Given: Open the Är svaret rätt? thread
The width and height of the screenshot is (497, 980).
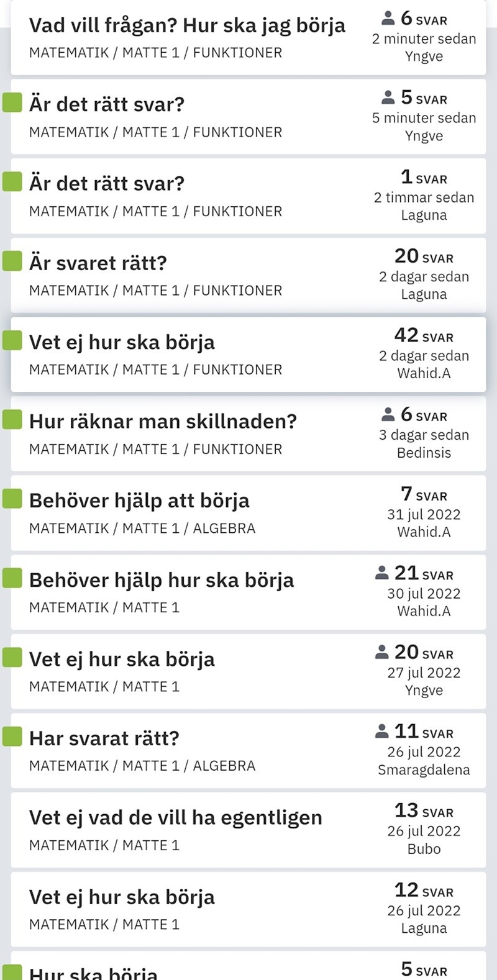Looking at the screenshot, I should click(98, 263).
